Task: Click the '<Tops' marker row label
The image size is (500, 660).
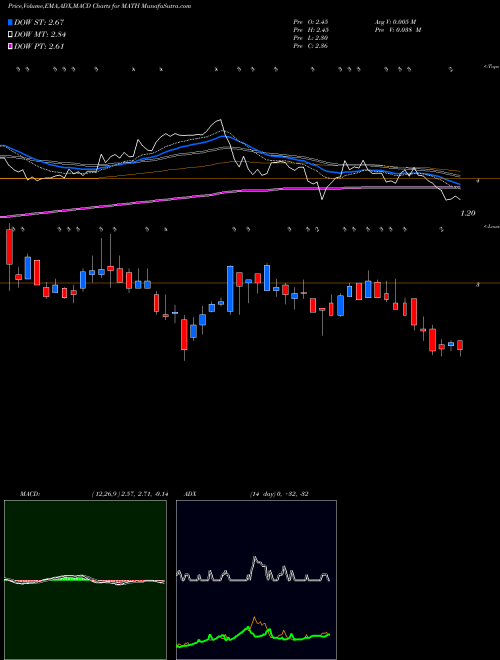Action: 492,67
